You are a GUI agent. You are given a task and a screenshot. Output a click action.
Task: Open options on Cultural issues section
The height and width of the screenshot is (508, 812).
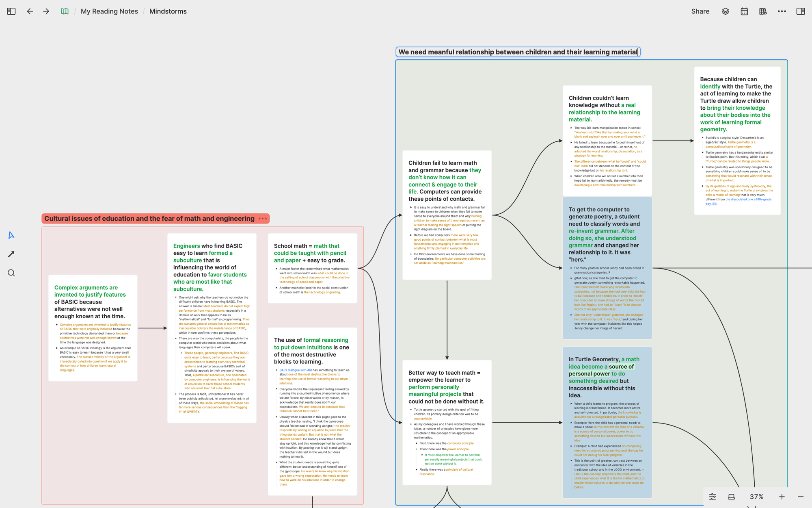[x=263, y=219]
